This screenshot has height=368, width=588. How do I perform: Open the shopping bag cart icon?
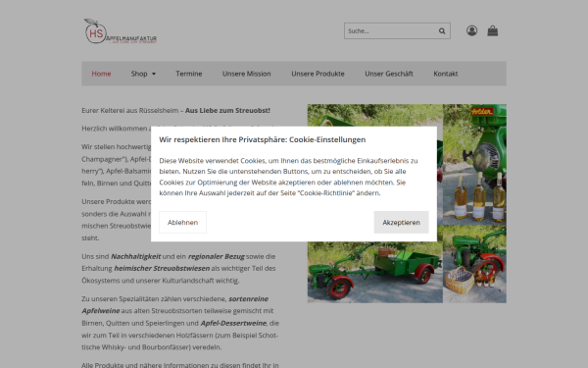point(493,30)
